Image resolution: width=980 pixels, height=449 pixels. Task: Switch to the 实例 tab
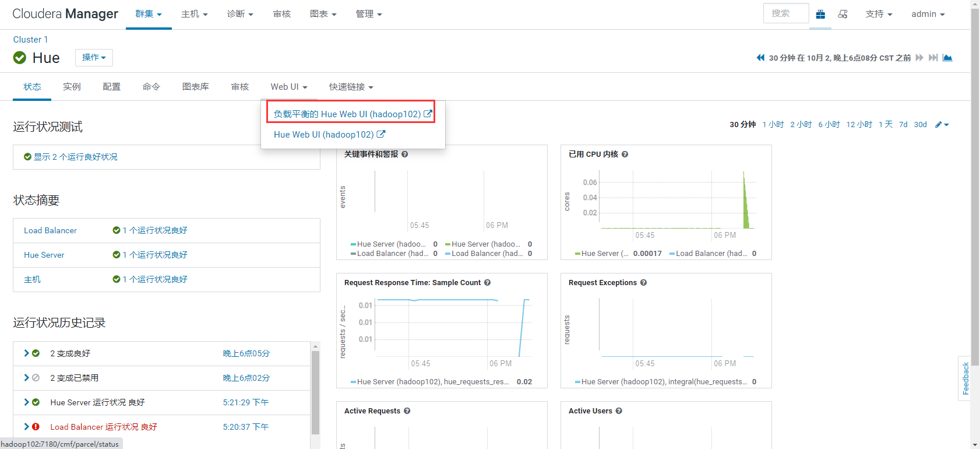click(72, 87)
